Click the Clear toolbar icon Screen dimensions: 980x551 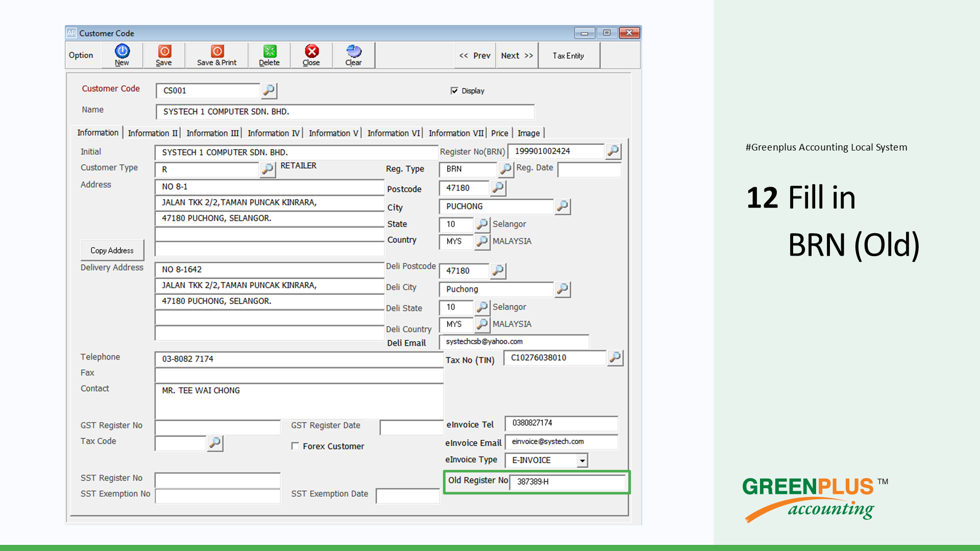(353, 55)
